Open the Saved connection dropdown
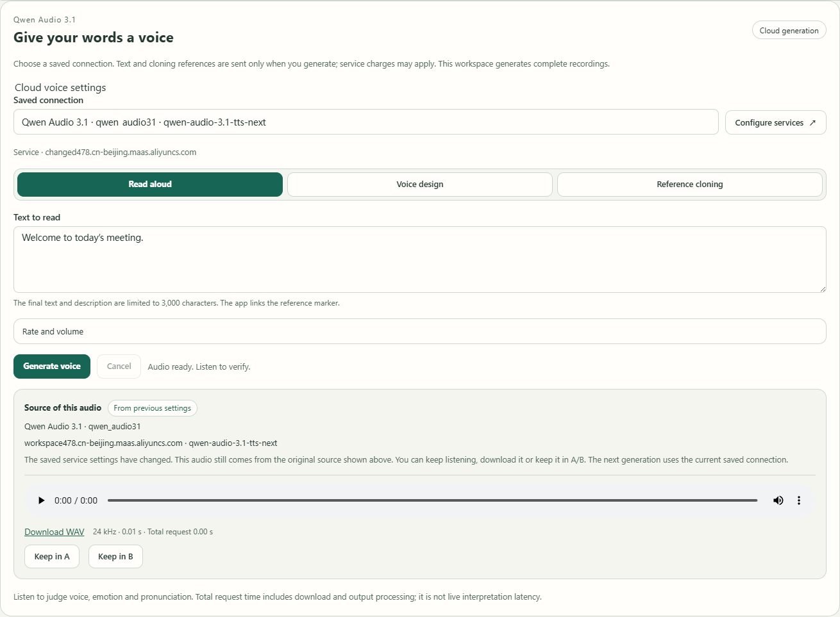The width and height of the screenshot is (840, 617). tap(365, 122)
